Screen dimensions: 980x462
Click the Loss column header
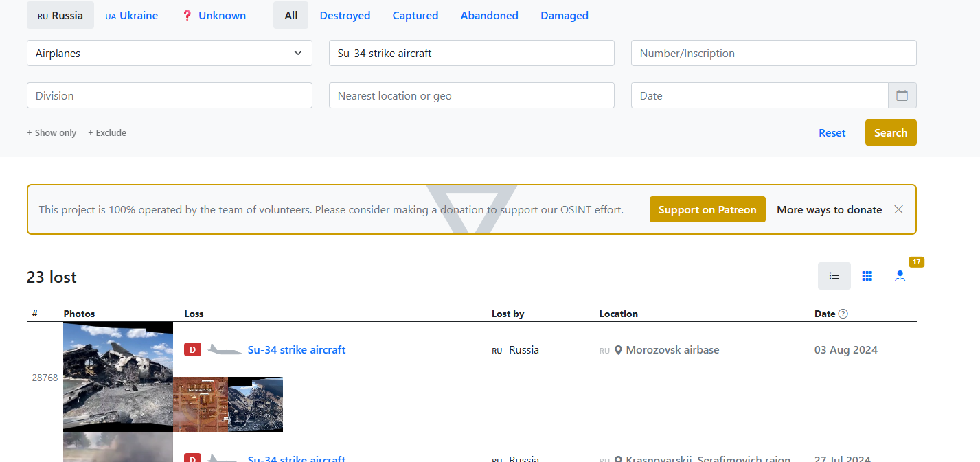194,314
